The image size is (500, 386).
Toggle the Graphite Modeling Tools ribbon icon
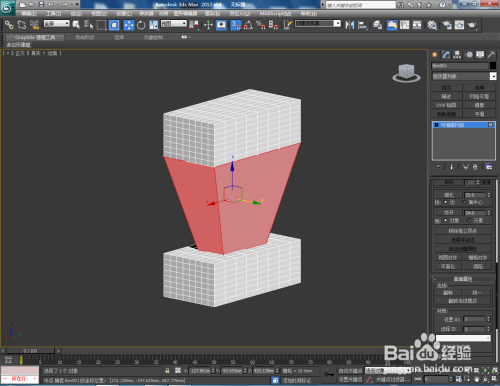click(x=392, y=25)
